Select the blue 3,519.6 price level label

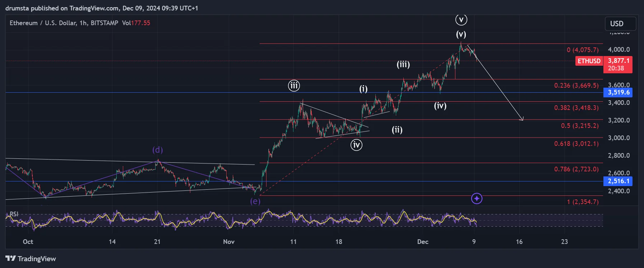618,92
